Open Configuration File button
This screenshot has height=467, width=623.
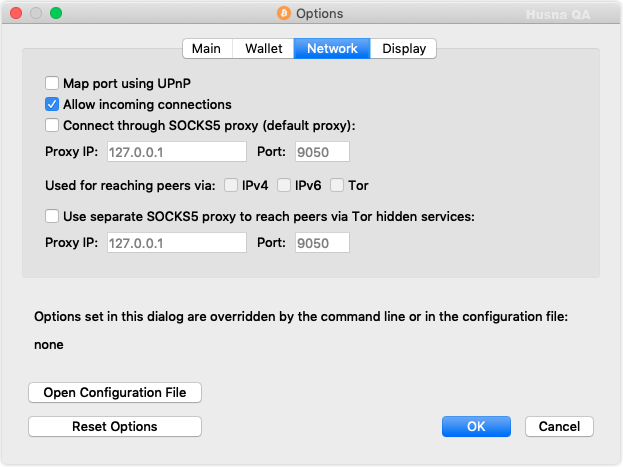115,393
